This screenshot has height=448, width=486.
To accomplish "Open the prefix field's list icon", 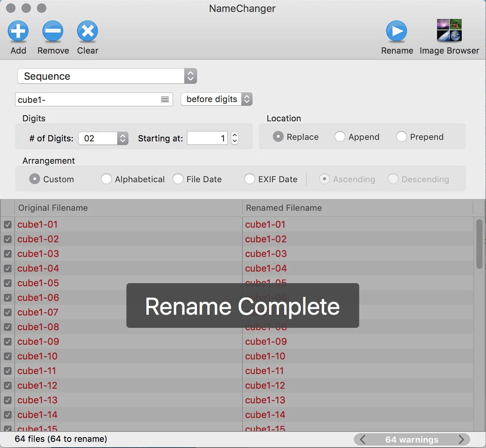I will point(165,99).
